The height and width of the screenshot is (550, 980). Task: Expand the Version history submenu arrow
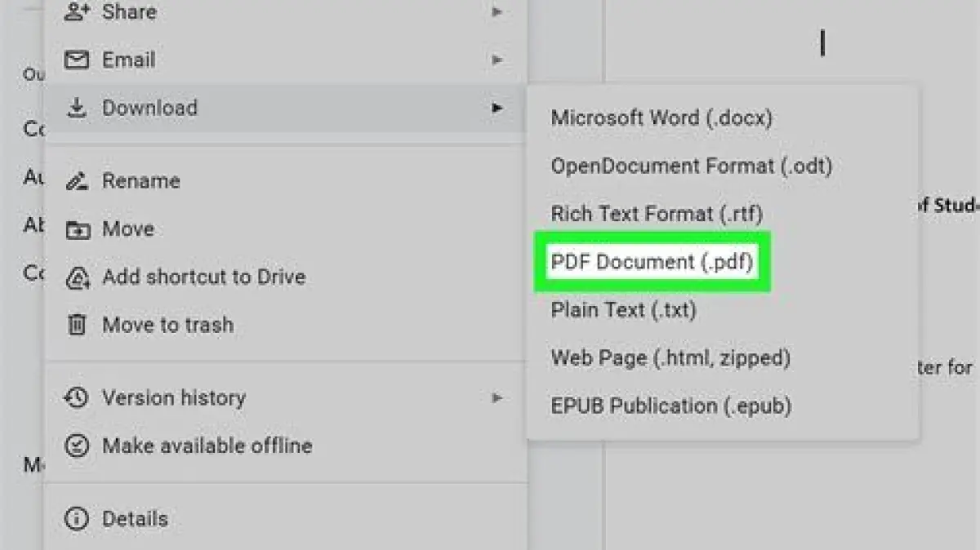pos(497,398)
